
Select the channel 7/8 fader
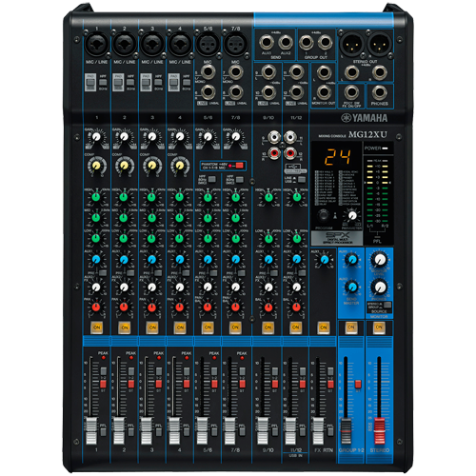230,431
